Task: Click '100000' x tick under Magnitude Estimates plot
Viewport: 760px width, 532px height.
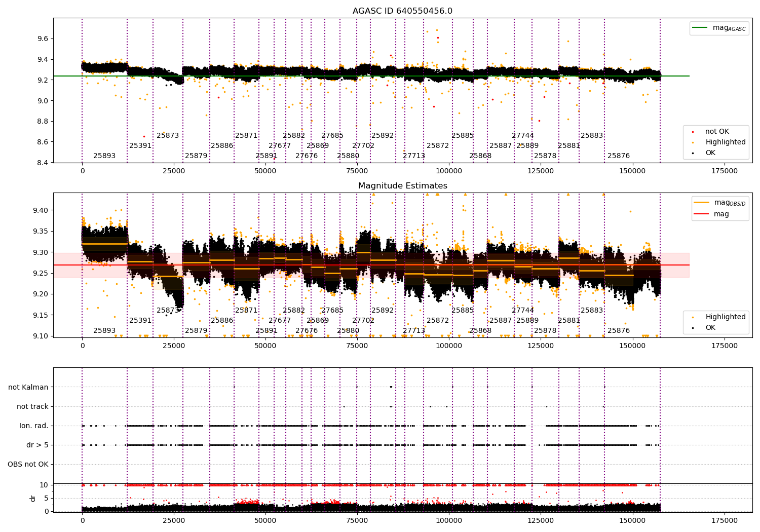Action: tap(449, 346)
